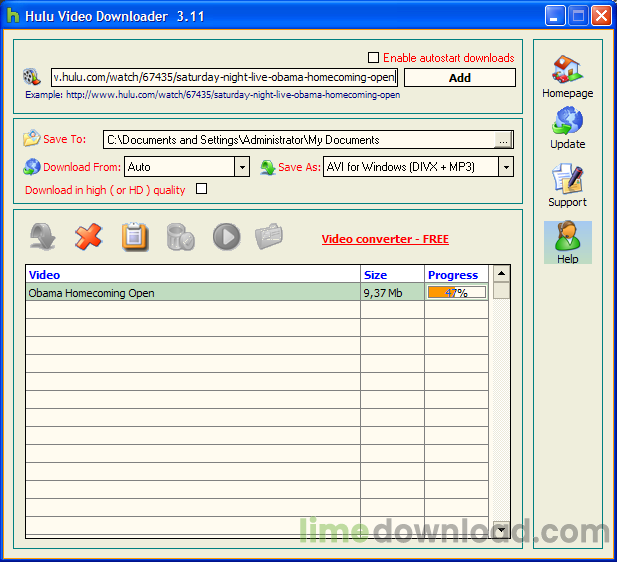Click the 47% progress bar
The image size is (617, 562).
point(456,292)
